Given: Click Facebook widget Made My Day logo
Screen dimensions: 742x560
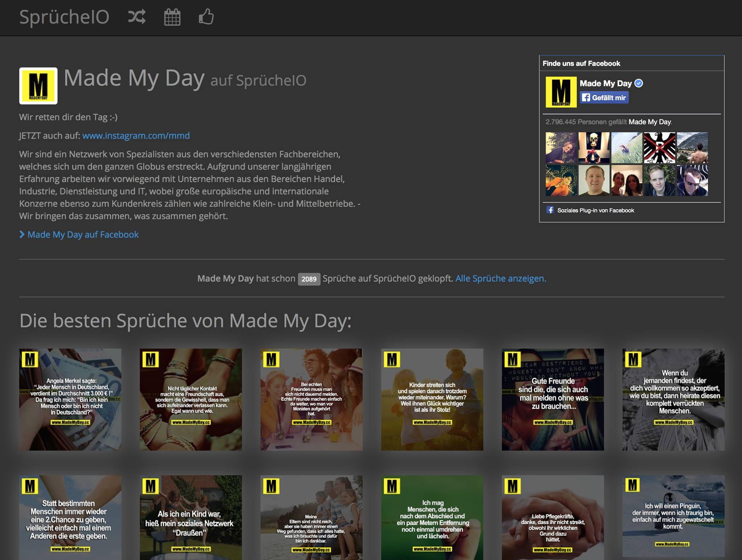Looking at the screenshot, I should pyautogui.click(x=561, y=92).
